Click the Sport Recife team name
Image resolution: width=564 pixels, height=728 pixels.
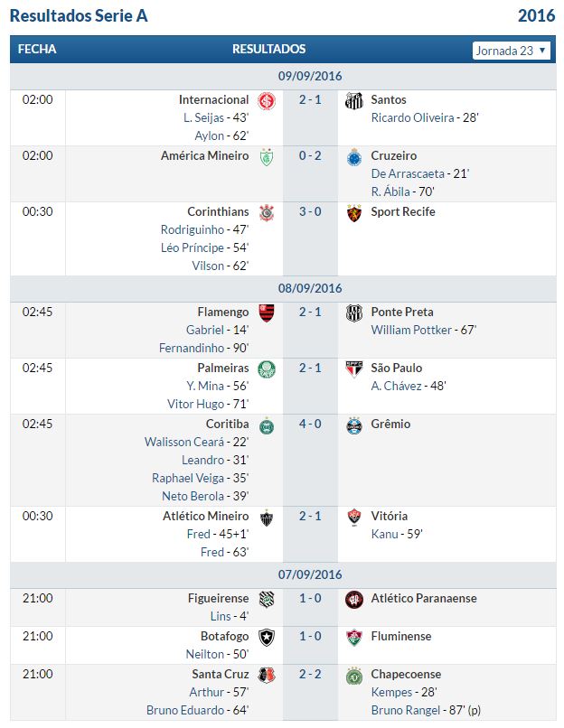[403, 211]
